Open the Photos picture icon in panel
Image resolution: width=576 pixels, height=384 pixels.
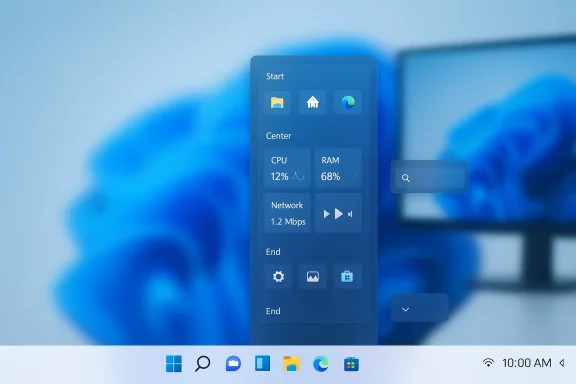(313, 276)
